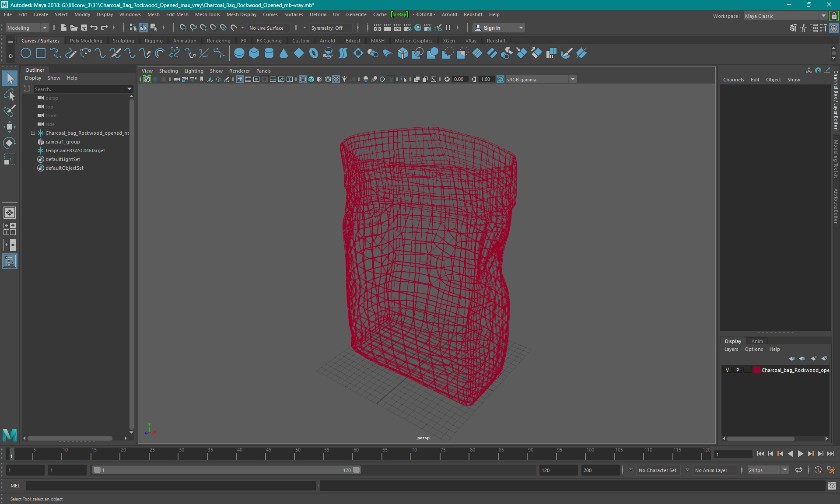The width and height of the screenshot is (840, 504).
Task: Select the Move tool in toolbar
Action: [10, 128]
